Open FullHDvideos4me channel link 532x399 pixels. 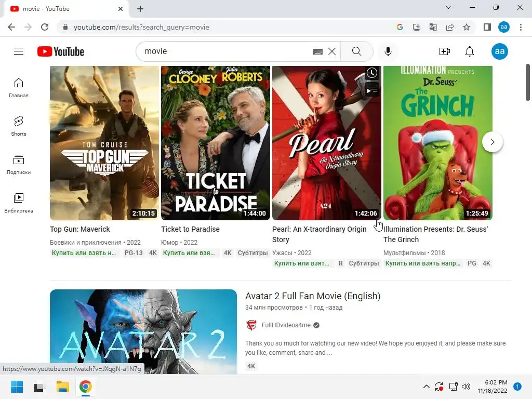286,325
